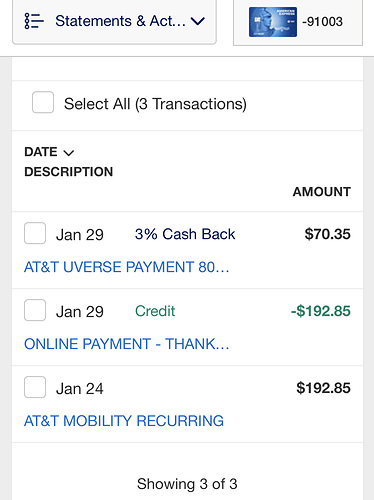Sort by DATE column arrow
This screenshot has width=374, height=500.
coord(69,153)
